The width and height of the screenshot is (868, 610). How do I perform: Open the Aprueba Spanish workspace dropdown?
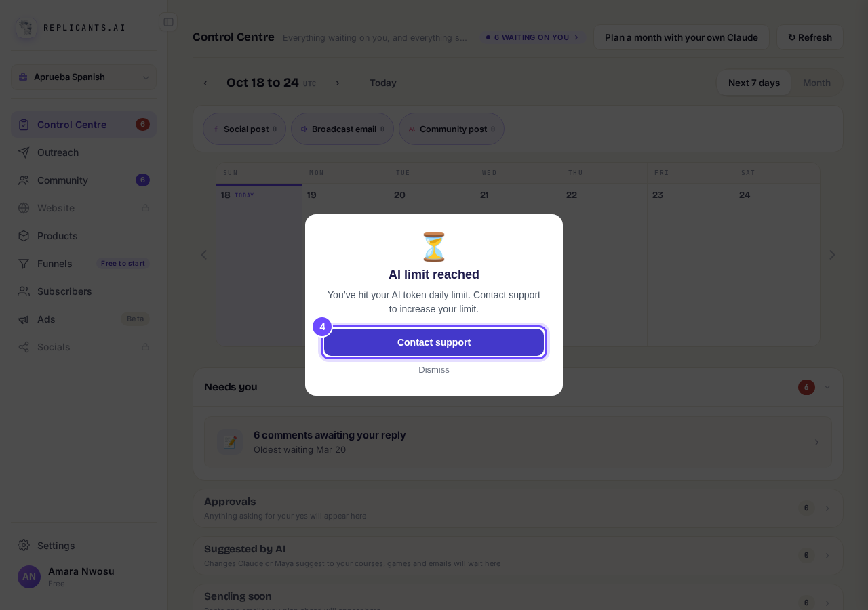83,77
